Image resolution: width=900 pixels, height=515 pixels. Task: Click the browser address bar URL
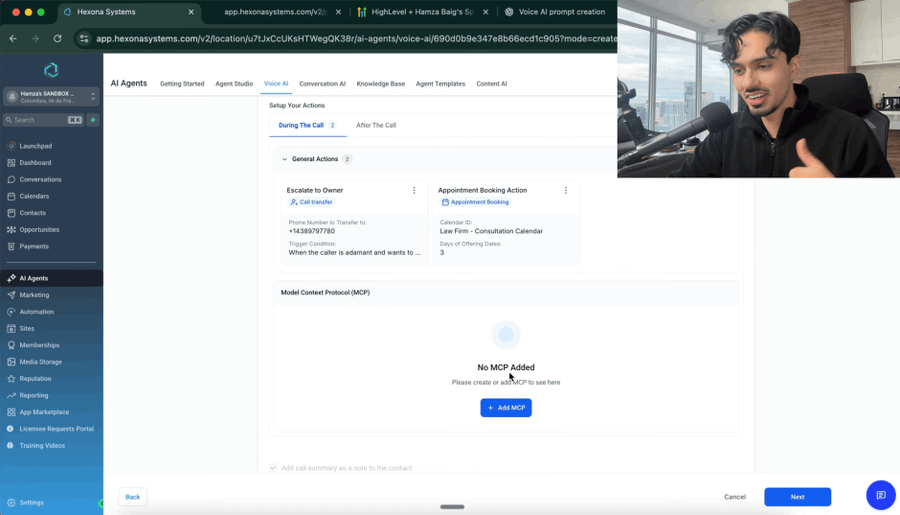[356, 38]
